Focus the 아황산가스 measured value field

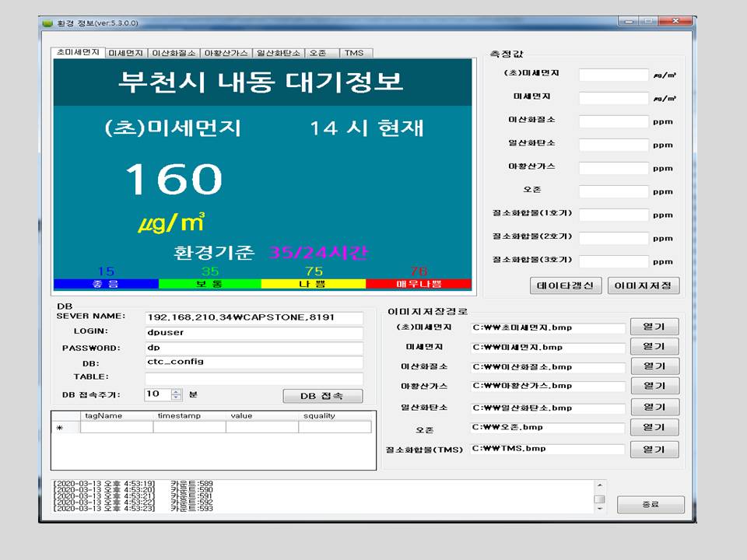point(614,168)
